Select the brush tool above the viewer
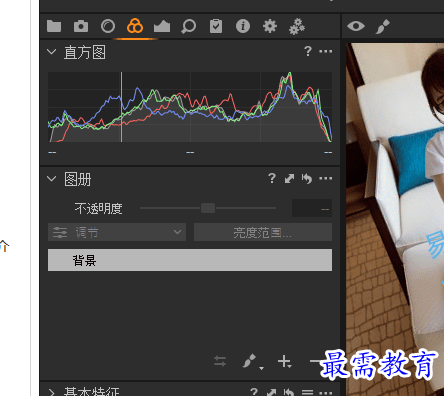Viewport: 444px width, 396px height. click(x=383, y=26)
